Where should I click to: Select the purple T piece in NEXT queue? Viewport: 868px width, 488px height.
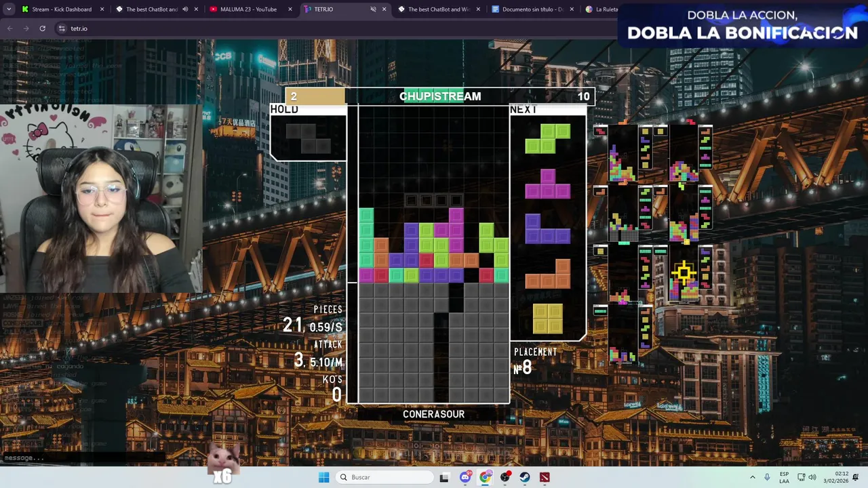[x=547, y=184]
